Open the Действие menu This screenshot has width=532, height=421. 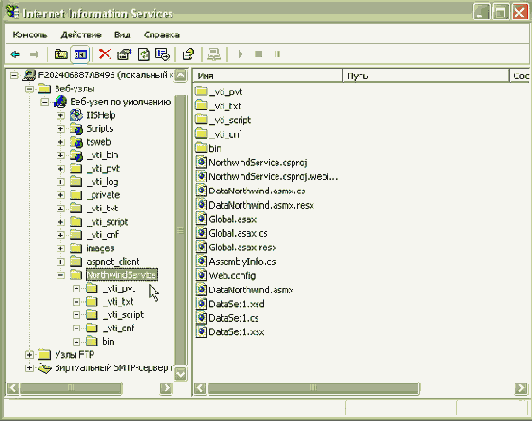(x=81, y=35)
